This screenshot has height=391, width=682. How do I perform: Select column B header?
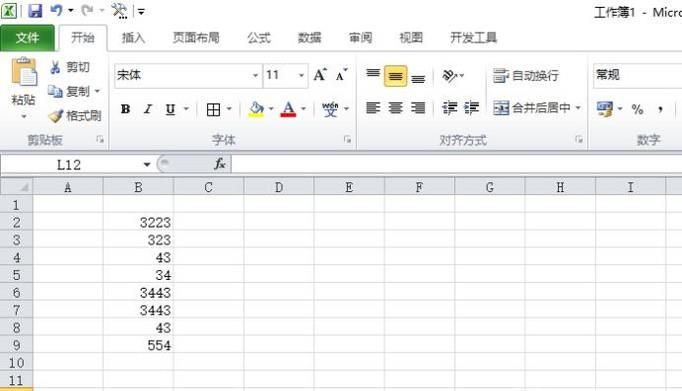138,187
